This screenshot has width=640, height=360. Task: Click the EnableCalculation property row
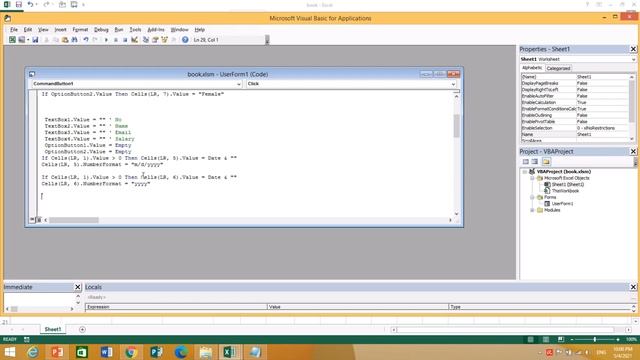pyautogui.click(x=575, y=102)
